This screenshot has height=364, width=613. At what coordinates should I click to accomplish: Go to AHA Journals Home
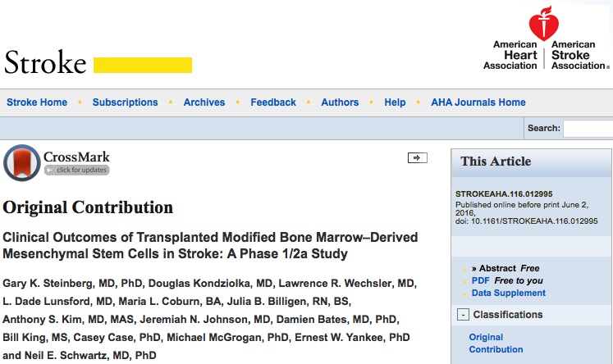tap(478, 102)
